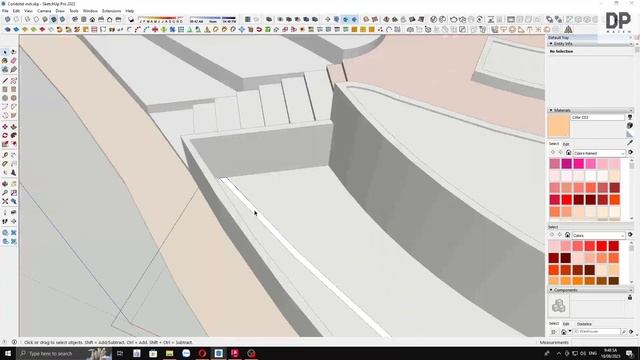This screenshot has width=640, height=360.
Task: Pick the Protractor tool
Action: pyautogui.click(x=5, y=164)
